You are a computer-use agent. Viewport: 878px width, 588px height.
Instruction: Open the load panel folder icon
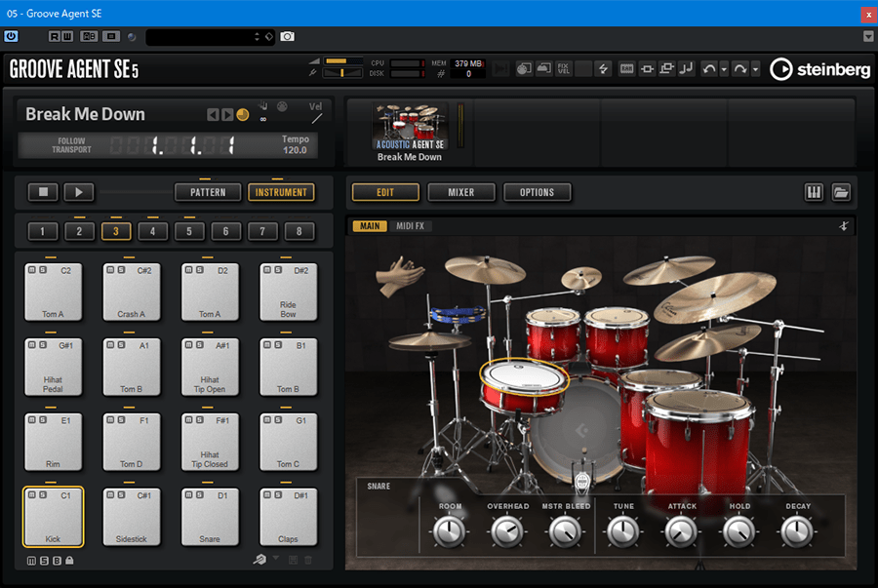[x=841, y=192]
